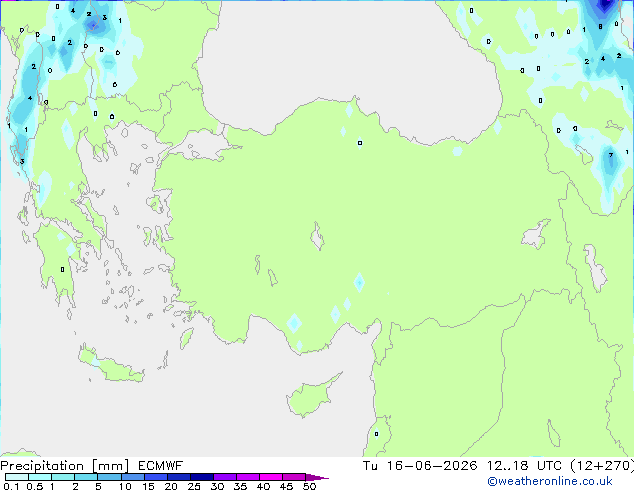Screen dimensions: 634x490
Task: Click the '8' precipitation value at top right
Action: (600, 27)
